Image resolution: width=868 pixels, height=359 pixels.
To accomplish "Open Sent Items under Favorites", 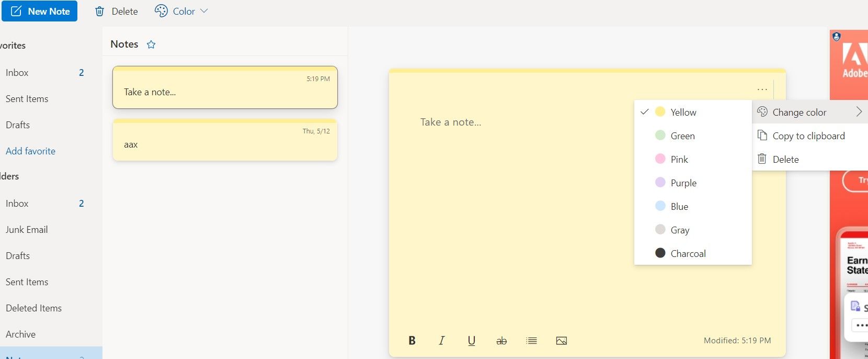I will 44,99.
